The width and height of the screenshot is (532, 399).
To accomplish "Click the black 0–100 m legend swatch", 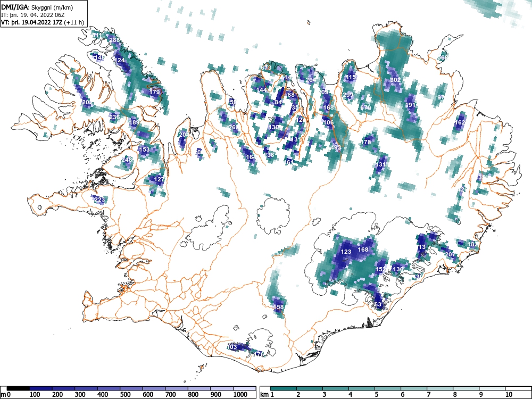I will (x=18, y=388).
